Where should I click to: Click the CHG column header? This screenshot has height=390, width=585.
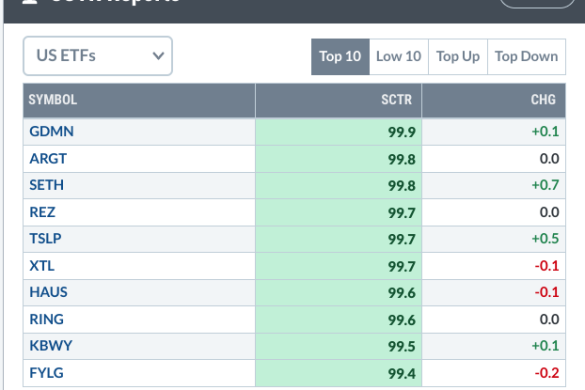point(494,100)
